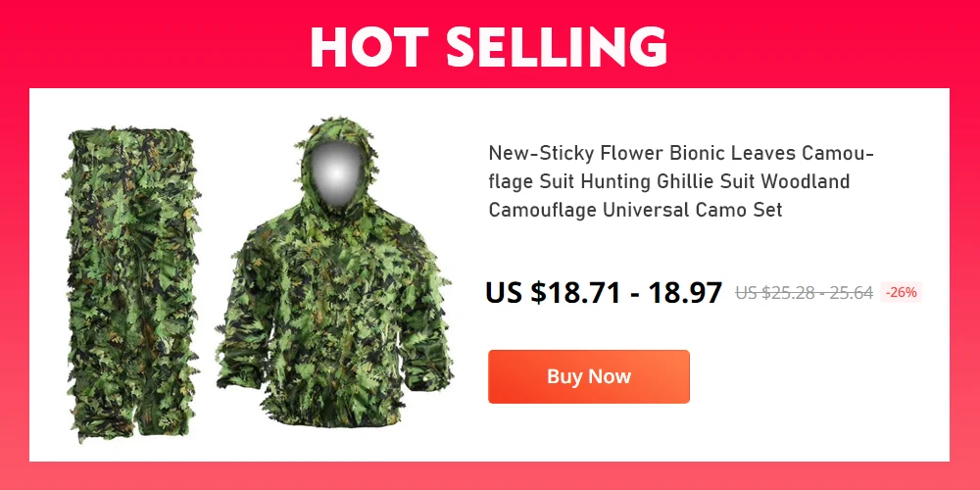Click the HOT SELLING banner heading
This screenshot has height=490, width=980.
point(489,47)
